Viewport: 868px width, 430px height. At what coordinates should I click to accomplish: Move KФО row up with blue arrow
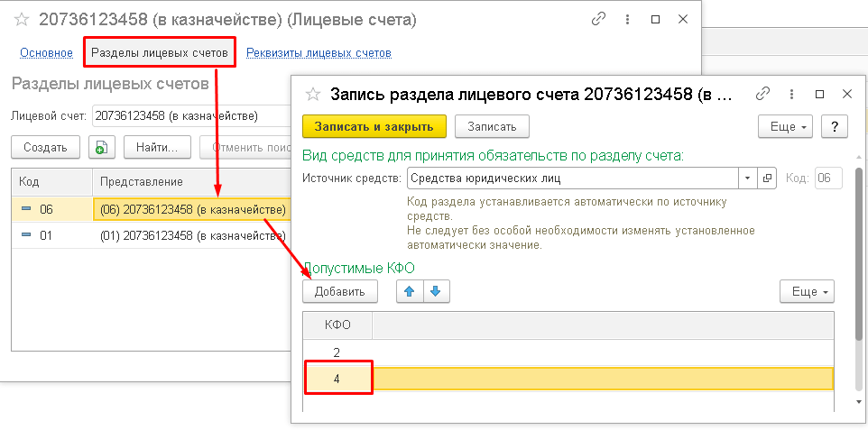pyautogui.click(x=411, y=291)
